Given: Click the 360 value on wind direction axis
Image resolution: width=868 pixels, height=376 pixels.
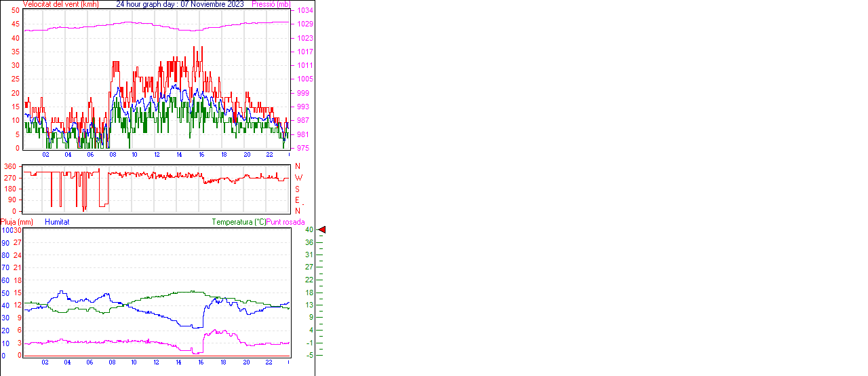Looking at the screenshot, I should (10, 166).
